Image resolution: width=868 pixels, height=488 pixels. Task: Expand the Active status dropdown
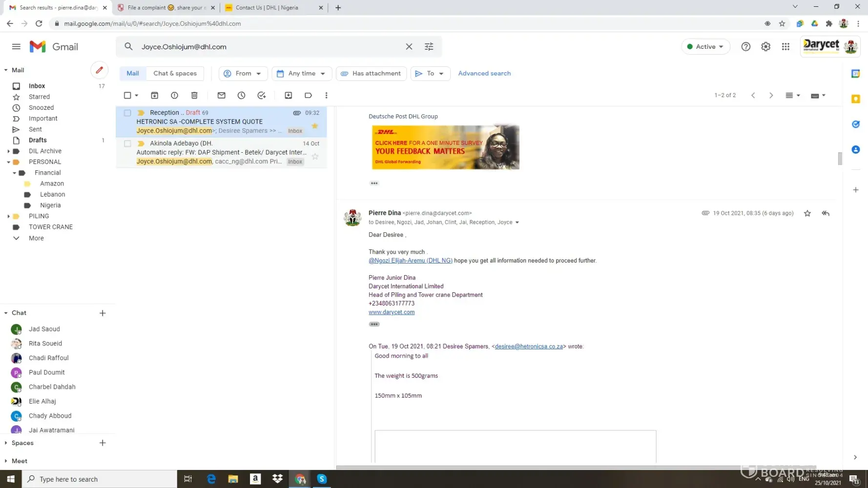click(x=705, y=47)
